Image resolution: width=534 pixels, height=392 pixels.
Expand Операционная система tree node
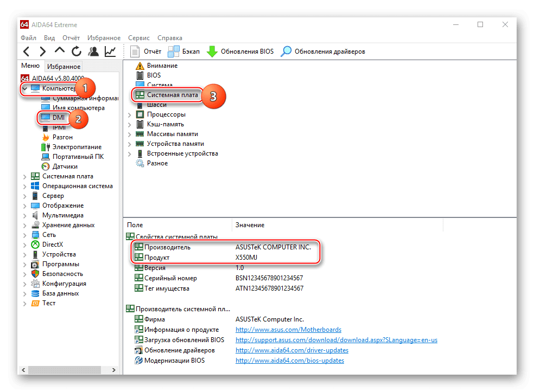click(24, 187)
